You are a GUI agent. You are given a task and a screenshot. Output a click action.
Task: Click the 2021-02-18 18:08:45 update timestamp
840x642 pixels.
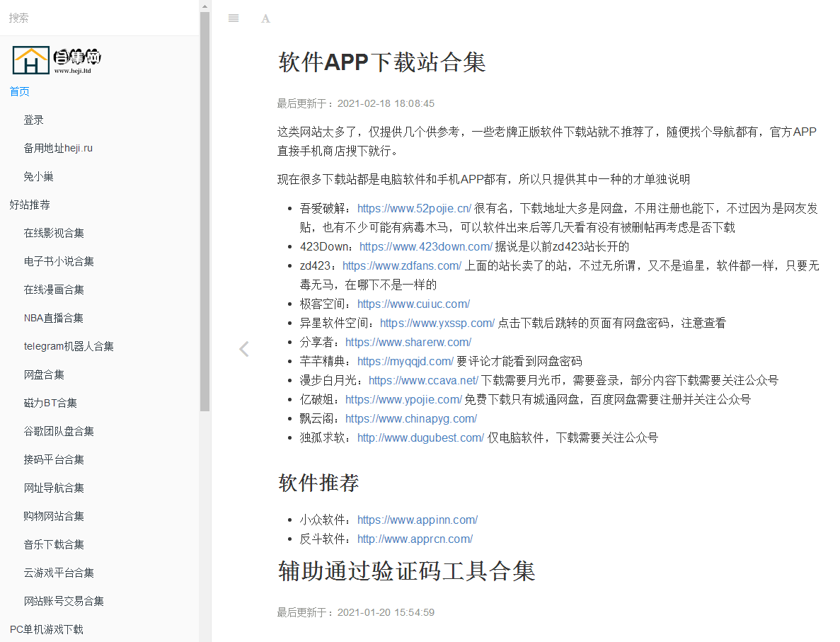(x=386, y=103)
